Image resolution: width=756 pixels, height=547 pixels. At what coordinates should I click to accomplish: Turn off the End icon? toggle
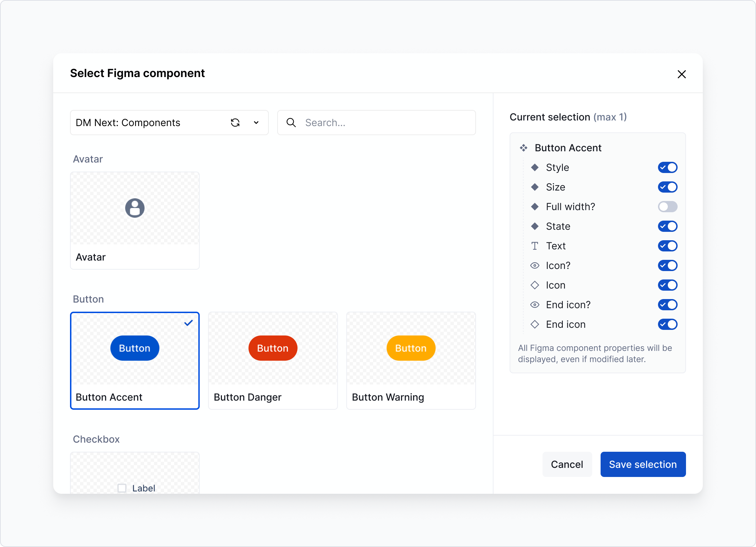[x=667, y=305]
